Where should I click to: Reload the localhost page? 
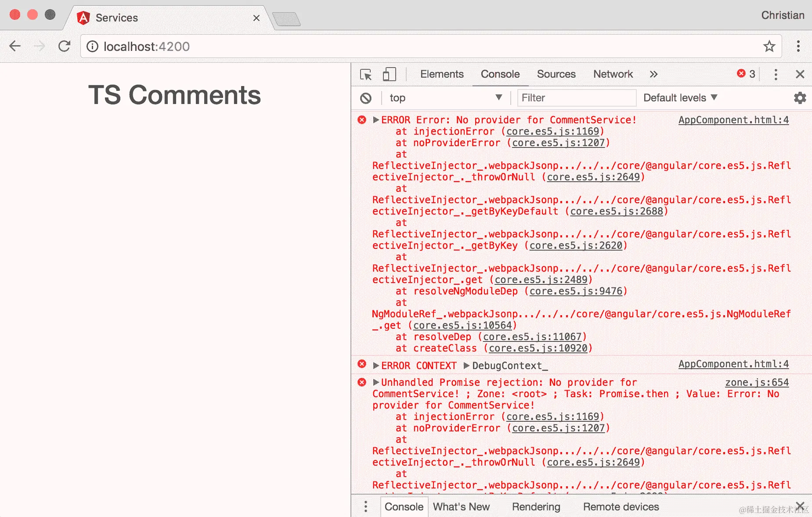click(x=65, y=46)
